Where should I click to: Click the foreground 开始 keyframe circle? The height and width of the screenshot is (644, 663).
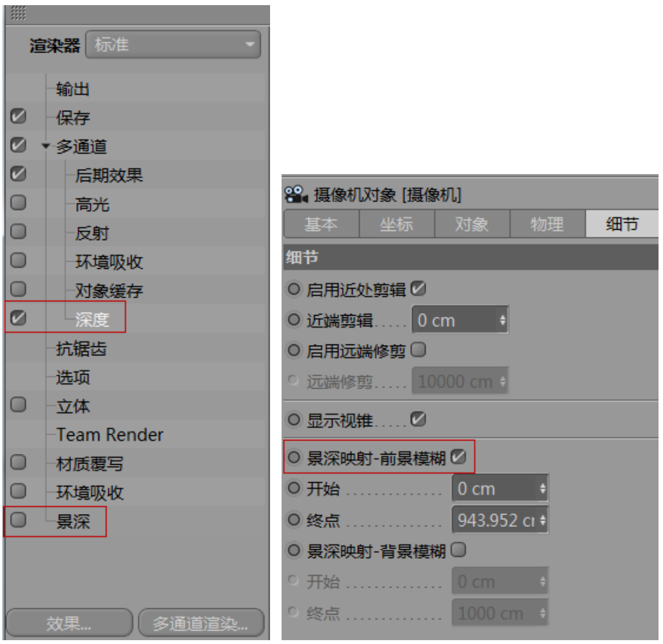pyautogui.click(x=294, y=488)
